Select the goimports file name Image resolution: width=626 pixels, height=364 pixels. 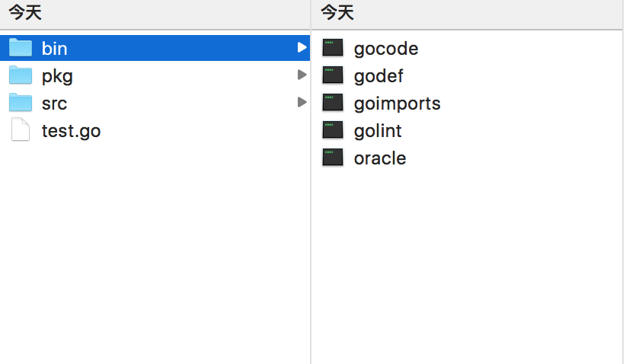pos(398,104)
